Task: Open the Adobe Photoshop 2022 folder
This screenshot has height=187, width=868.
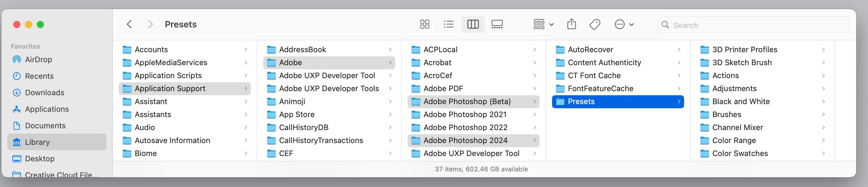Action: click(465, 128)
